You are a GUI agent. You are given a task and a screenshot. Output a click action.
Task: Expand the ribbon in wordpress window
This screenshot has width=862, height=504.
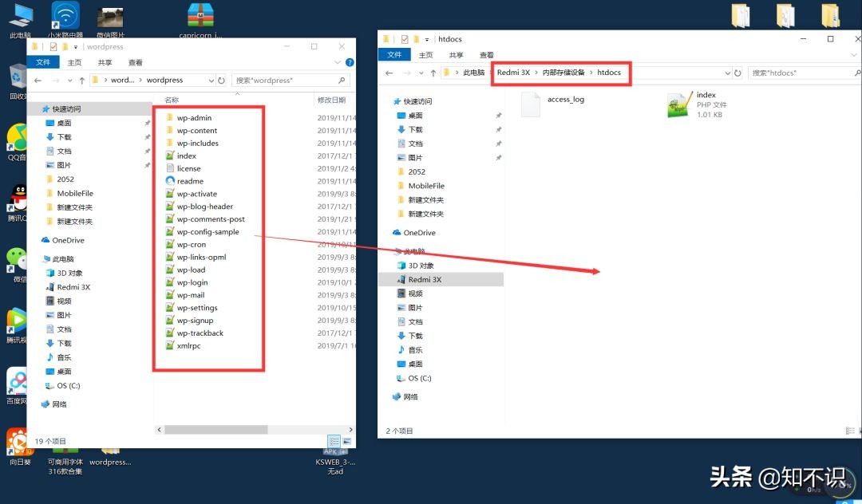[x=338, y=62]
